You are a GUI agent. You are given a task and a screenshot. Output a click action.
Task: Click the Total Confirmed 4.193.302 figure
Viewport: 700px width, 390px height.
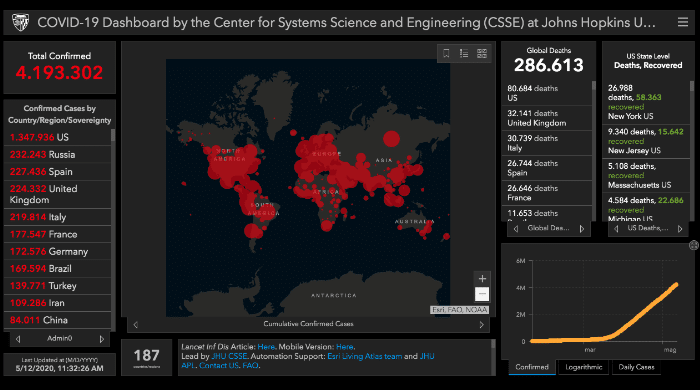click(x=59, y=73)
